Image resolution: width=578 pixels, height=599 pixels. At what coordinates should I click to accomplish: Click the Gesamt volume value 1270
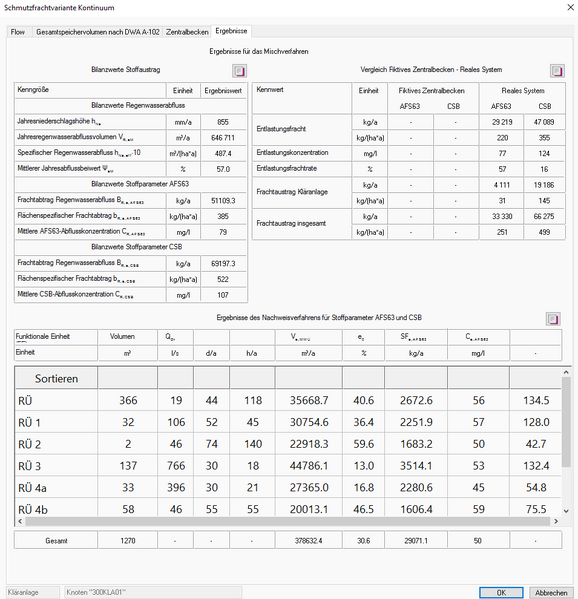click(x=128, y=541)
